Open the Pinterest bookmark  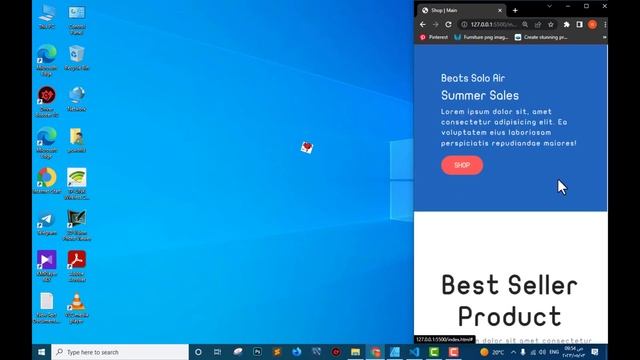(434, 37)
